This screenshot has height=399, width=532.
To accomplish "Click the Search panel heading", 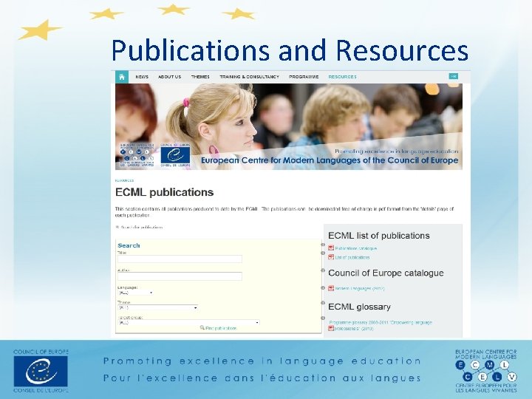I will coord(129,245).
